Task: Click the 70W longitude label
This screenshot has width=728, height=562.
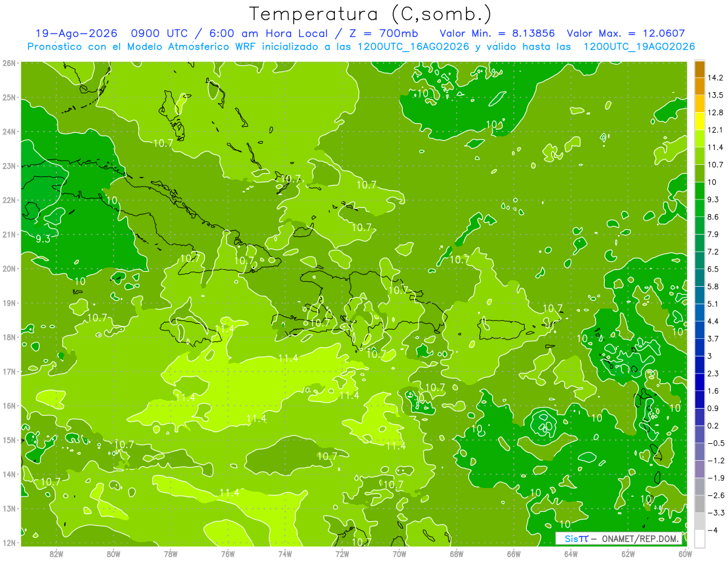Action: point(399,554)
